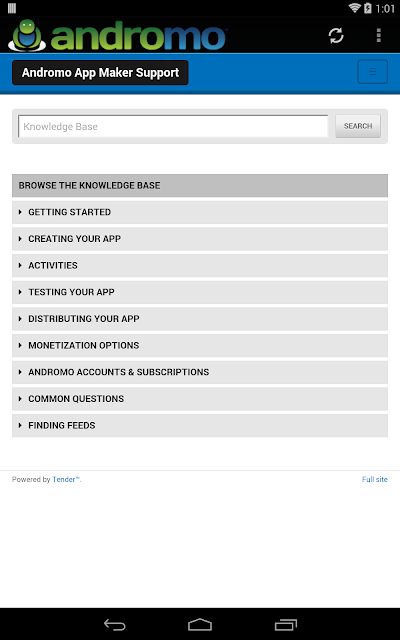
Task: Expand Distributing Your App section
Action: (x=200, y=319)
